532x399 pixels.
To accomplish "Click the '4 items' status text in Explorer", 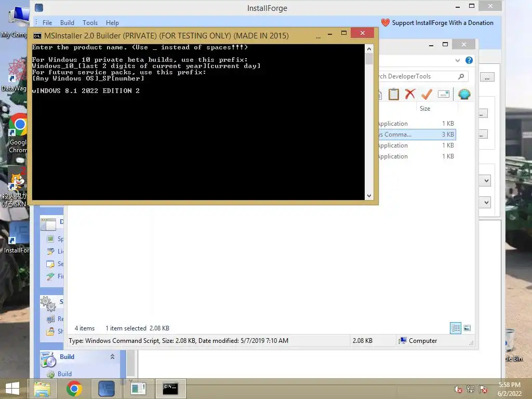I will [85, 328].
